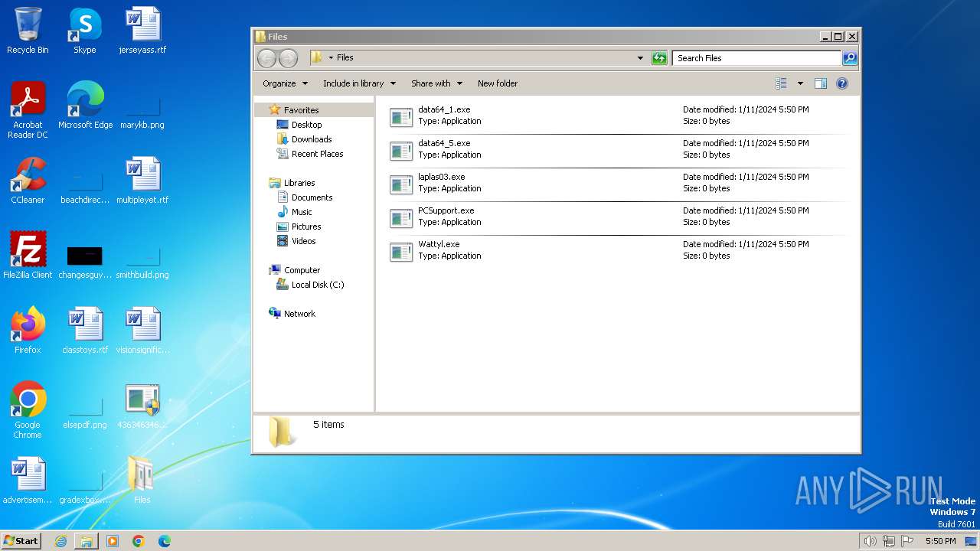Launch Google Chrome desktop shortcut
Image resolution: width=980 pixels, height=551 pixels.
pyautogui.click(x=28, y=410)
